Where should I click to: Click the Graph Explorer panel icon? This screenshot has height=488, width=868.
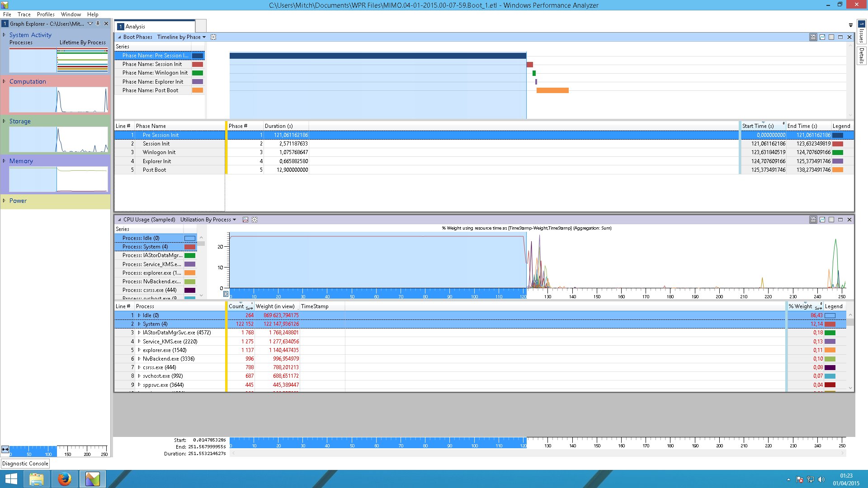click(x=5, y=23)
